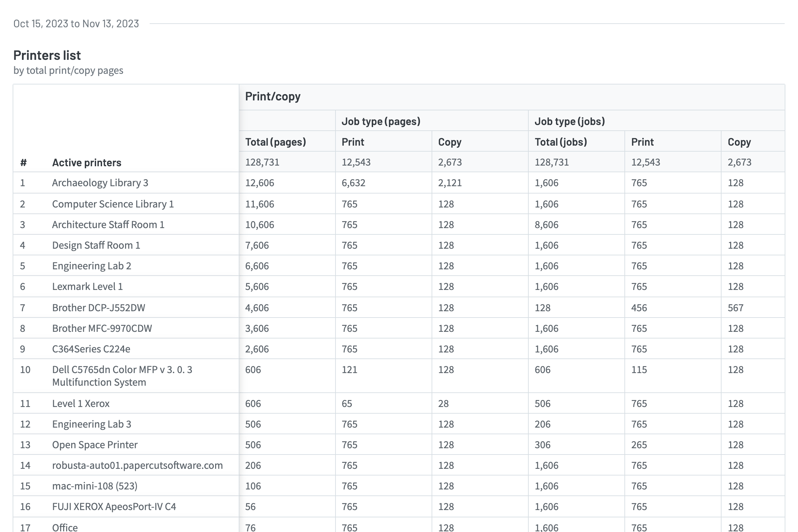
Task: Select Computer Science Library 1 row
Action: tap(113, 204)
